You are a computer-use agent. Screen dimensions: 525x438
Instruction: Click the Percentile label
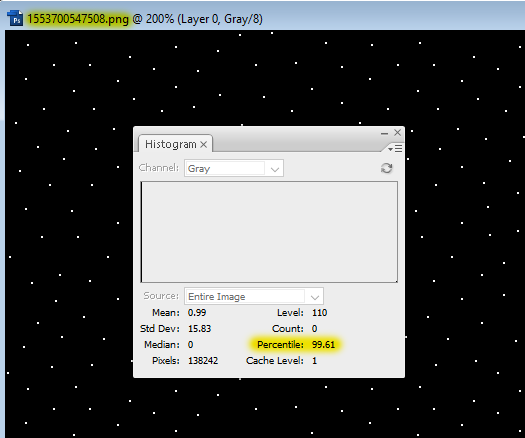point(280,345)
